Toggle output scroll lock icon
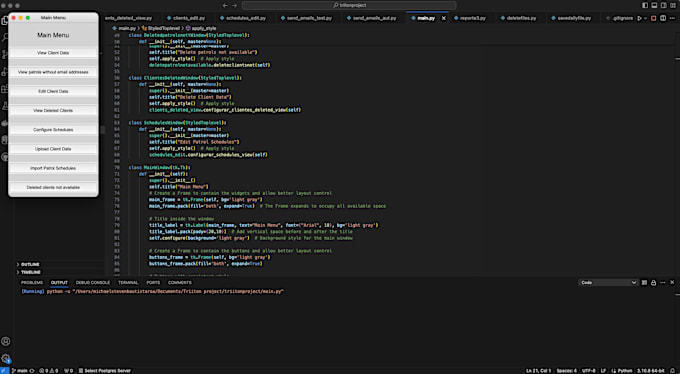Viewport: 680px width, 374px height. point(654,282)
